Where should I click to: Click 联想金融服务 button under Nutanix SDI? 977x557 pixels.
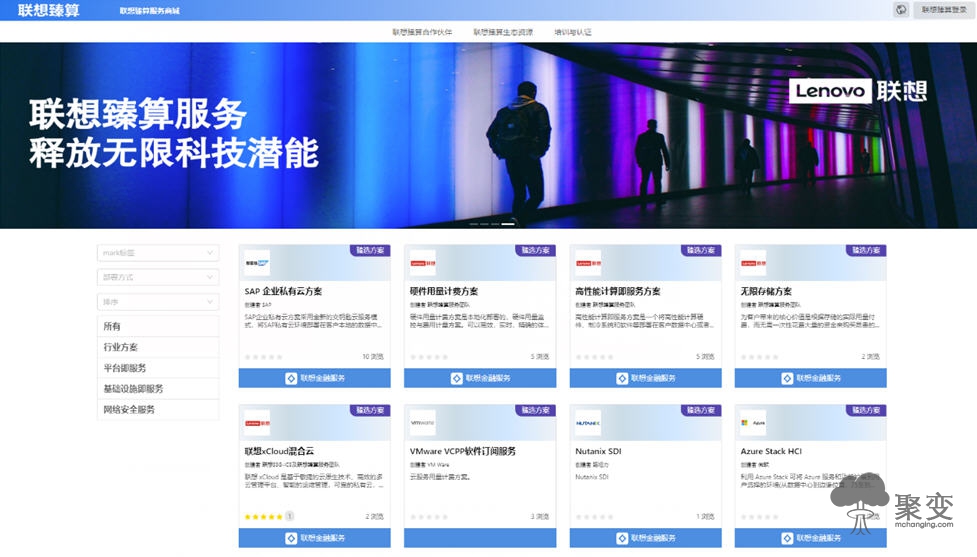pos(646,538)
